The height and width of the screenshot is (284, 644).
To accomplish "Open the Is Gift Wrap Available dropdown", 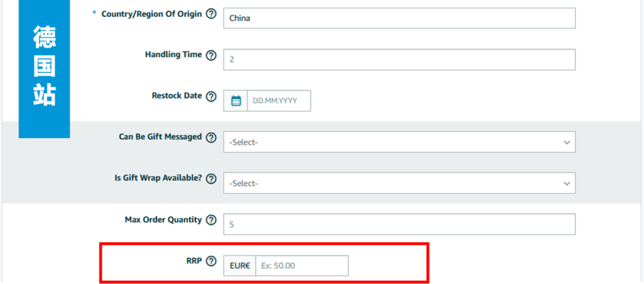I will tap(399, 183).
